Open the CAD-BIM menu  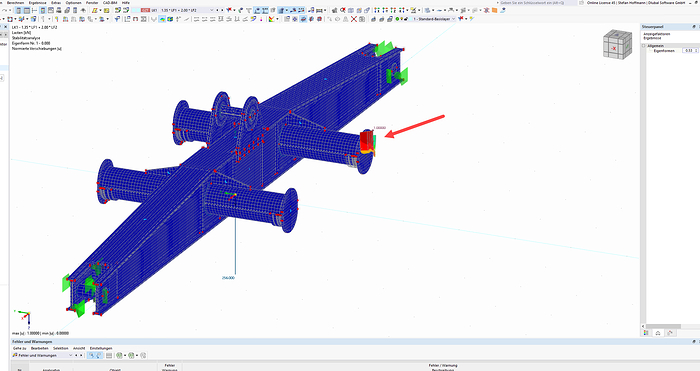point(110,3)
